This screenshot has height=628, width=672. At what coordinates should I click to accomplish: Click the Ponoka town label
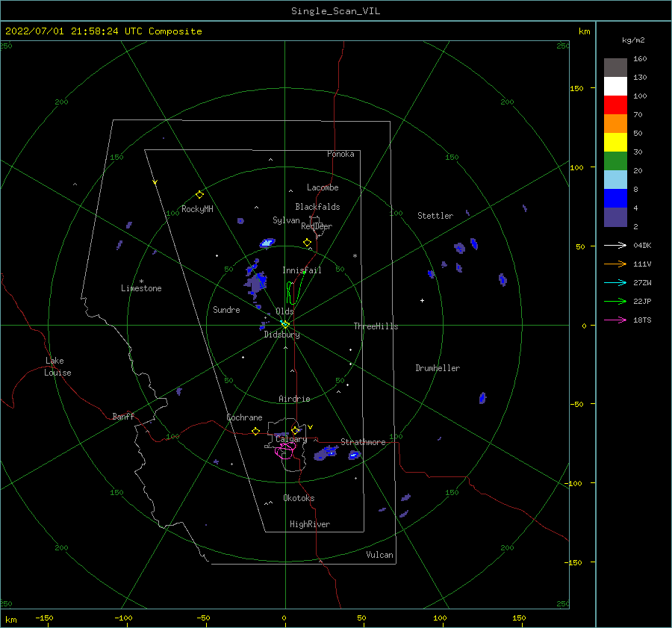coord(340,154)
